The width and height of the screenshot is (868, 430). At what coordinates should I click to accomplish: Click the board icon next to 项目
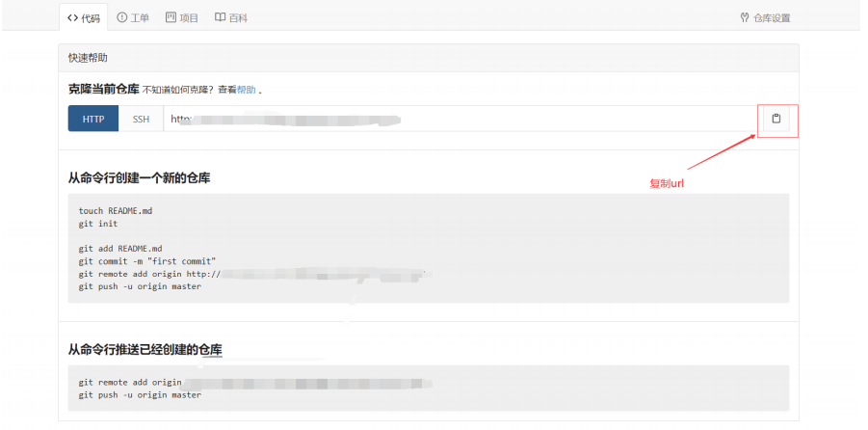[x=171, y=17]
